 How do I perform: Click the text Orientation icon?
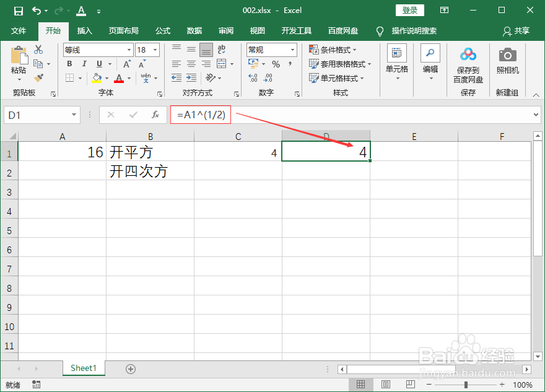[211, 77]
